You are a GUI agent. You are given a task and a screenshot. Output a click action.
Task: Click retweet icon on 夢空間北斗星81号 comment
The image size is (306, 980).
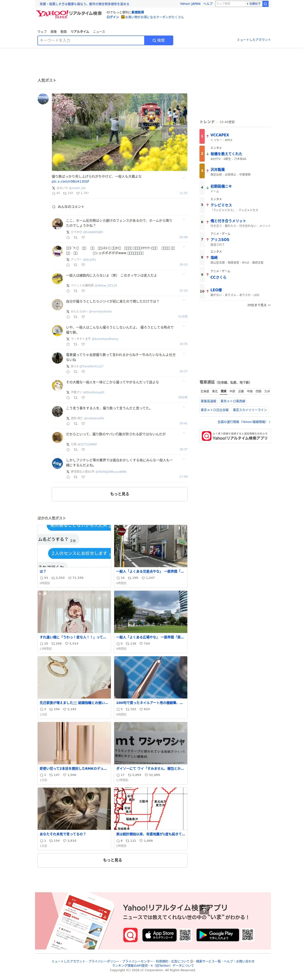coord(75,477)
